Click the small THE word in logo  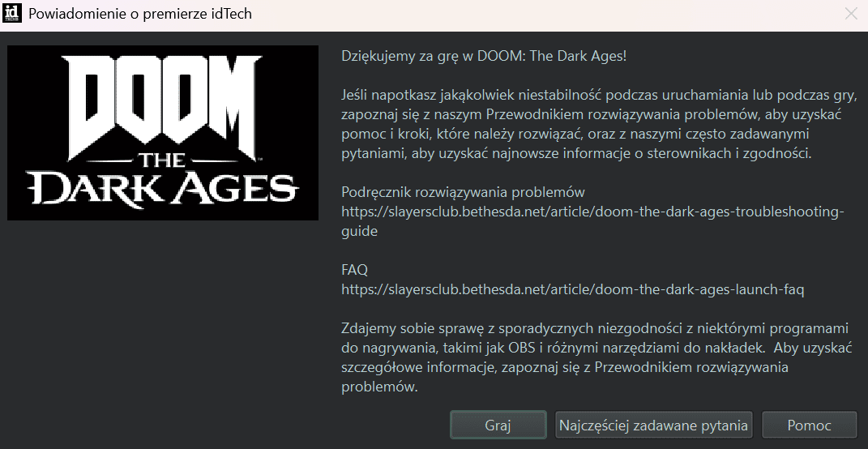click(160, 160)
